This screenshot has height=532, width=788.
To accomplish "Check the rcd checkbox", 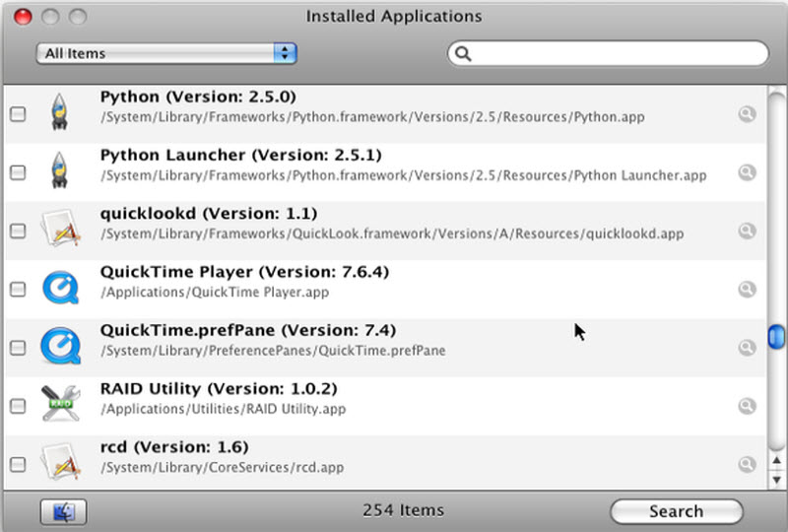I will coord(18,464).
